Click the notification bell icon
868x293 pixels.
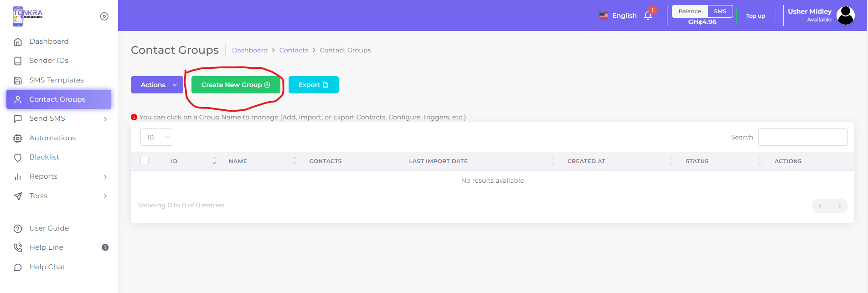click(648, 16)
